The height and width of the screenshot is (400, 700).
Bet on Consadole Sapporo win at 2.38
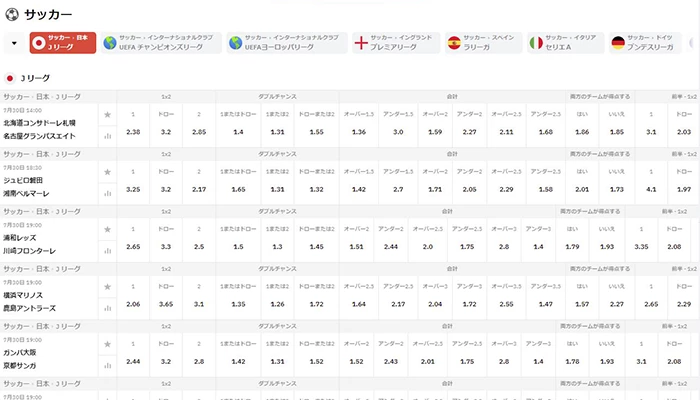(x=133, y=131)
